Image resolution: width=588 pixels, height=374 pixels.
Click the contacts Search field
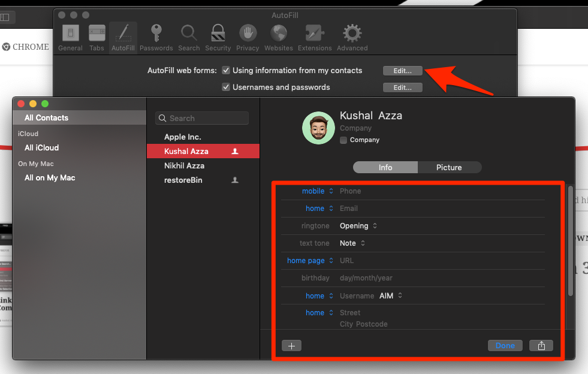tap(202, 118)
